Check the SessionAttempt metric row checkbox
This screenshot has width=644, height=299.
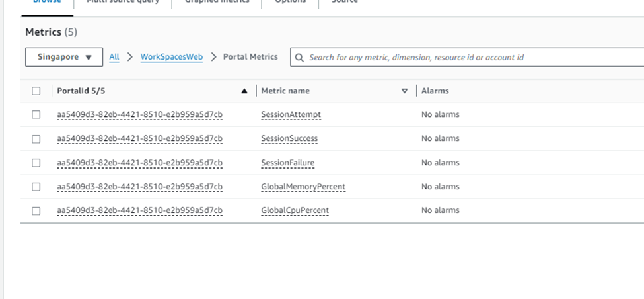(x=36, y=114)
